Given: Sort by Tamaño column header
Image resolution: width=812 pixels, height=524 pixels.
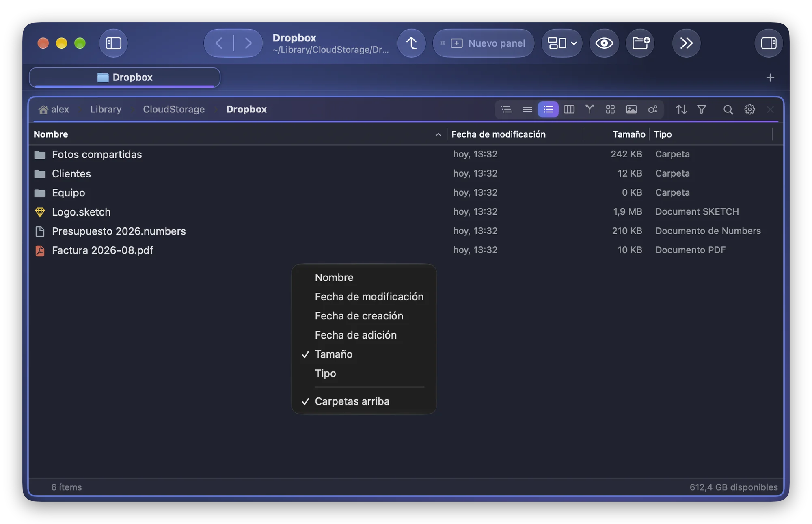Looking at the screenshot, I should pyautogui.click(x=616, y=134).
